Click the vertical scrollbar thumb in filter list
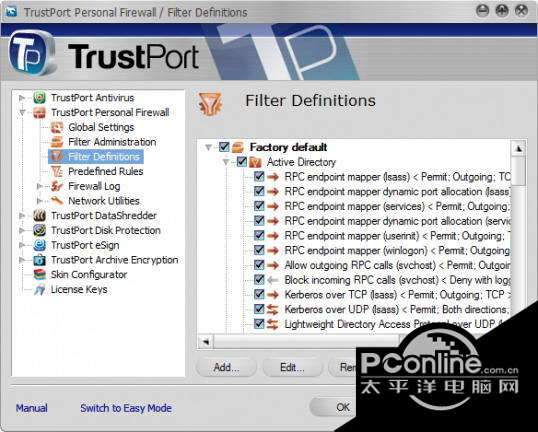Viewport: 538px width, 432px height. pos(518,171)
